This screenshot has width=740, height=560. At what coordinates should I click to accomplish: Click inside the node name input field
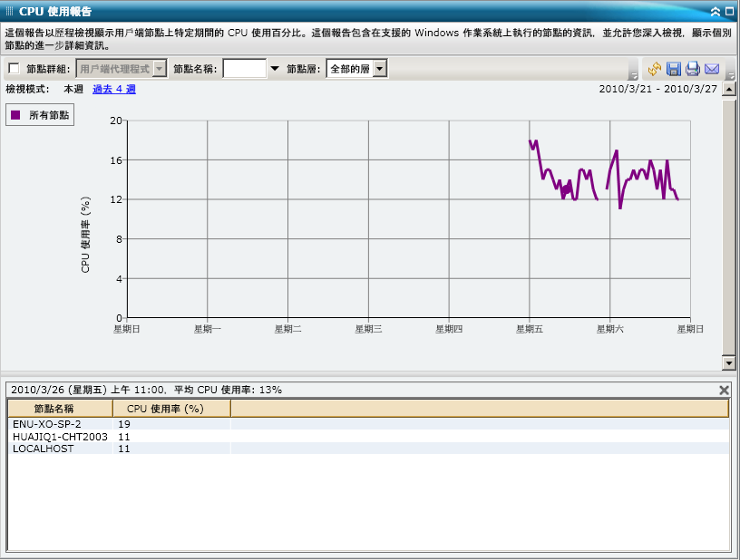click(x=243, y=68)
